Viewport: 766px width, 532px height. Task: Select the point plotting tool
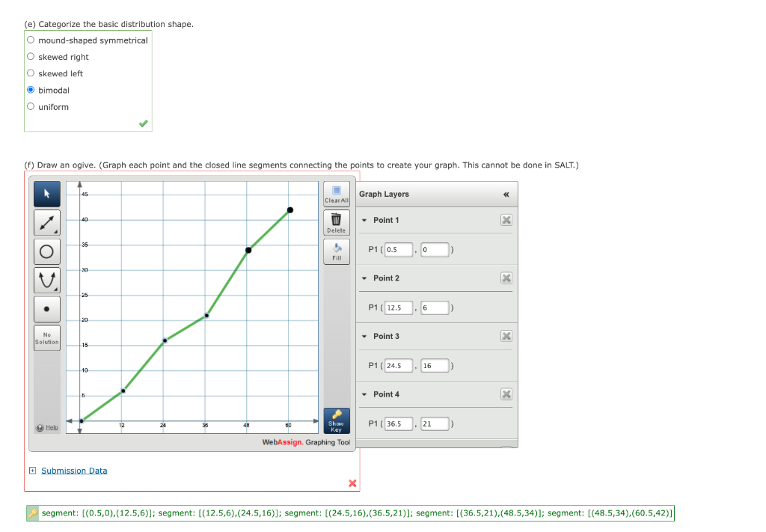[x=46, y=308]
